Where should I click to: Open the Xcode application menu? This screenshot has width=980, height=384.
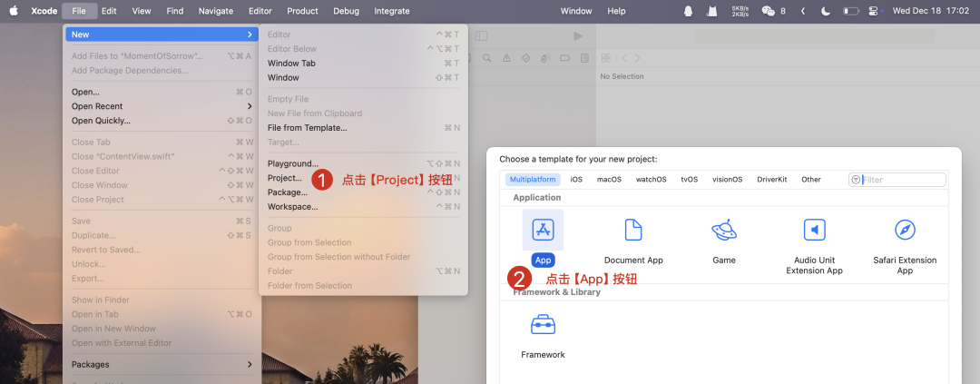pos(44,11)
